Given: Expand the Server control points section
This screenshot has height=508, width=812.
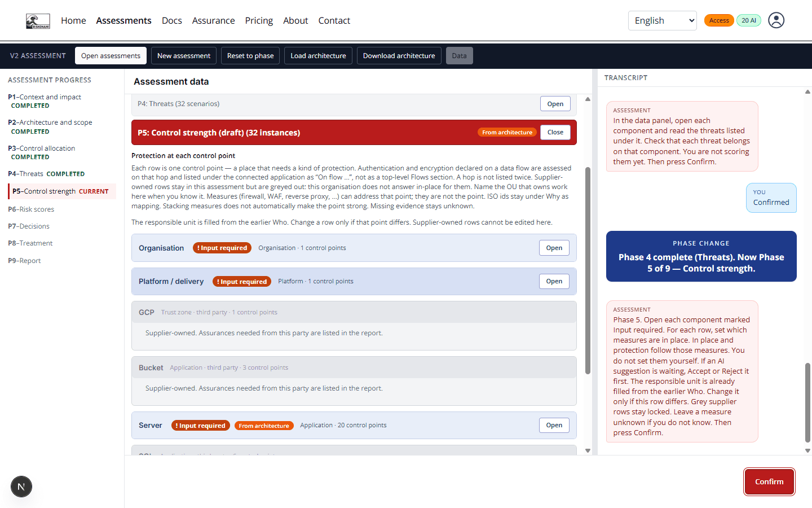Looking at the screenshot, I should tap(554, 425).
